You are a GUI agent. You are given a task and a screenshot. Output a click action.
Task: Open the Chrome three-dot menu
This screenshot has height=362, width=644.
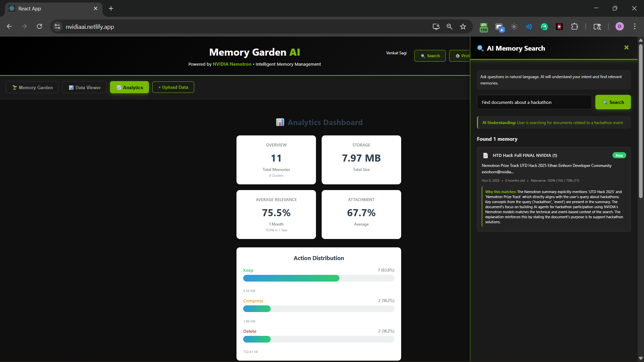(635, 26)
